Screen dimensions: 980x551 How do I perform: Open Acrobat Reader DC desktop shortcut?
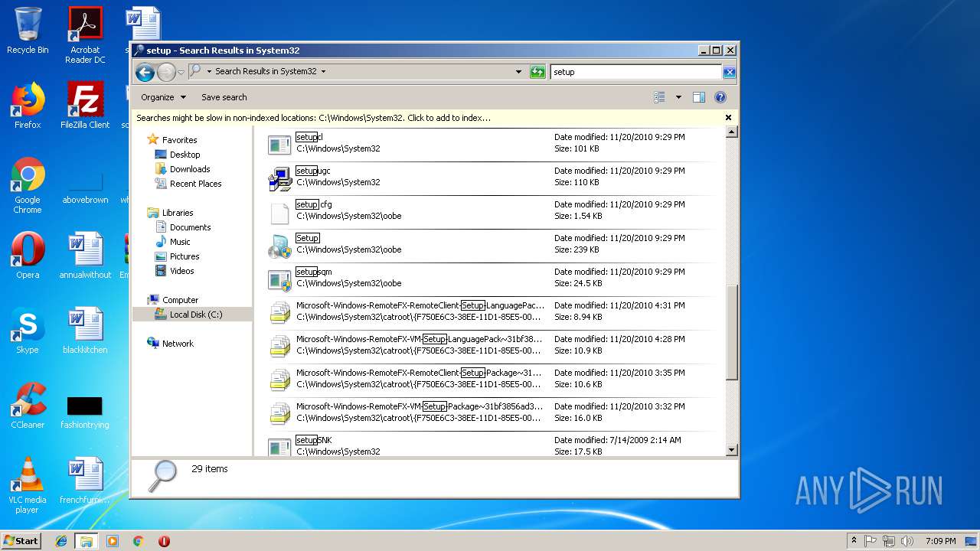[x=85, y=35]
